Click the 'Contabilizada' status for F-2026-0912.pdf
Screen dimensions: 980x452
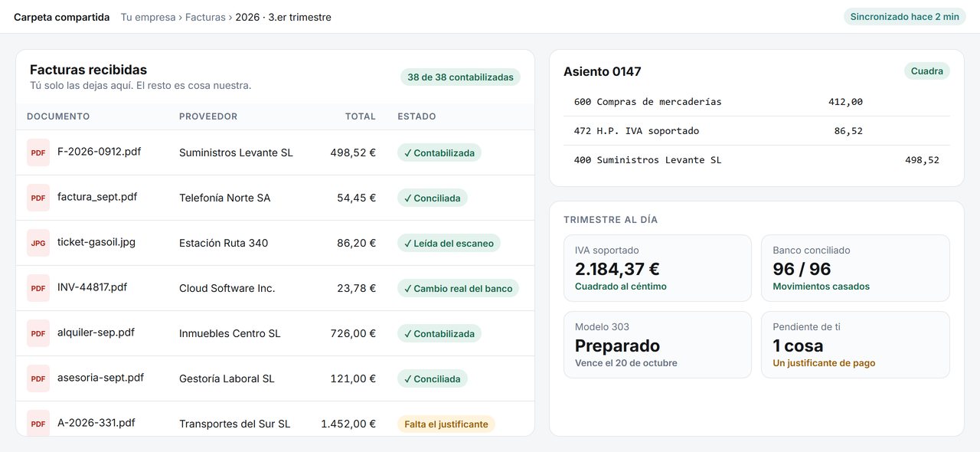coord(439,152)
